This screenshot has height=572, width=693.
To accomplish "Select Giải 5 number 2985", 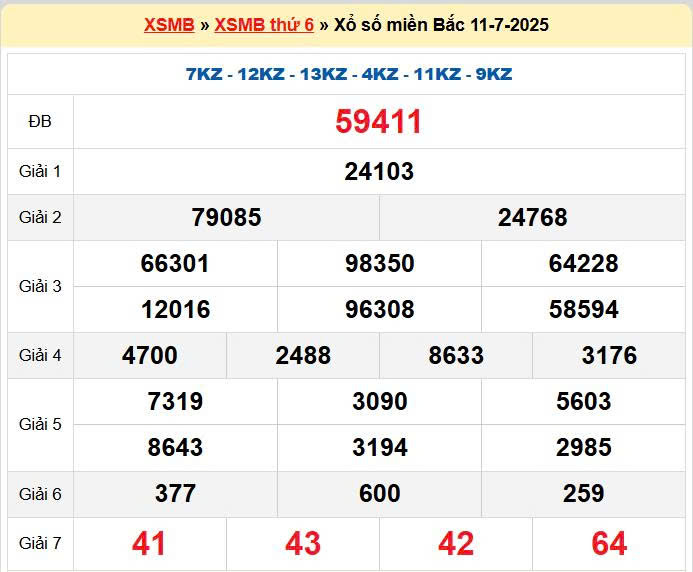I will tap(583, 447).
